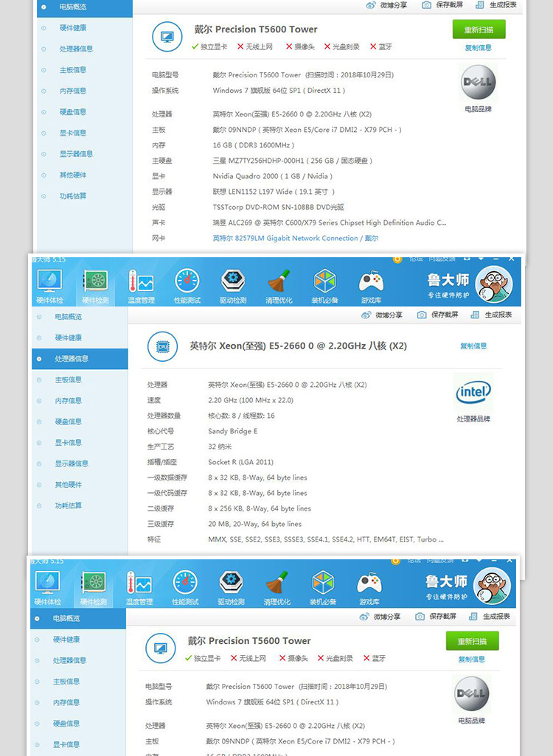The width and height of the screenshot is (553, 756).
Task: Click the Dell 电脑品牌 logo in the top window
Action: pos(478,82)
